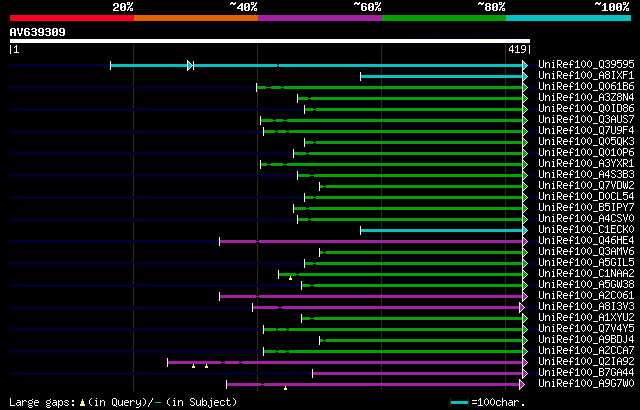
Task: Click the green alignment bar for Q061B6
Action: (x=390, y=87)
